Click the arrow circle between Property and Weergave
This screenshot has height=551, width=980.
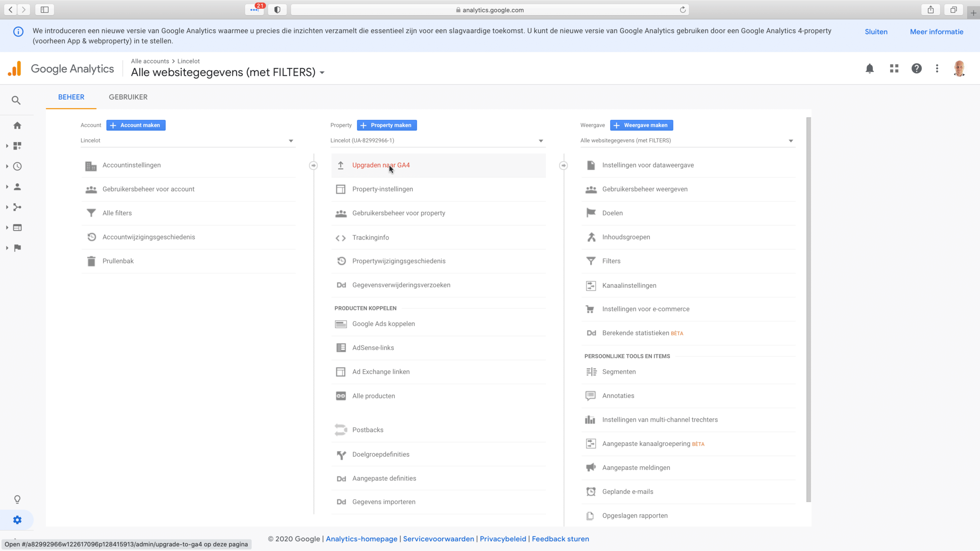(x=563, y=165)
